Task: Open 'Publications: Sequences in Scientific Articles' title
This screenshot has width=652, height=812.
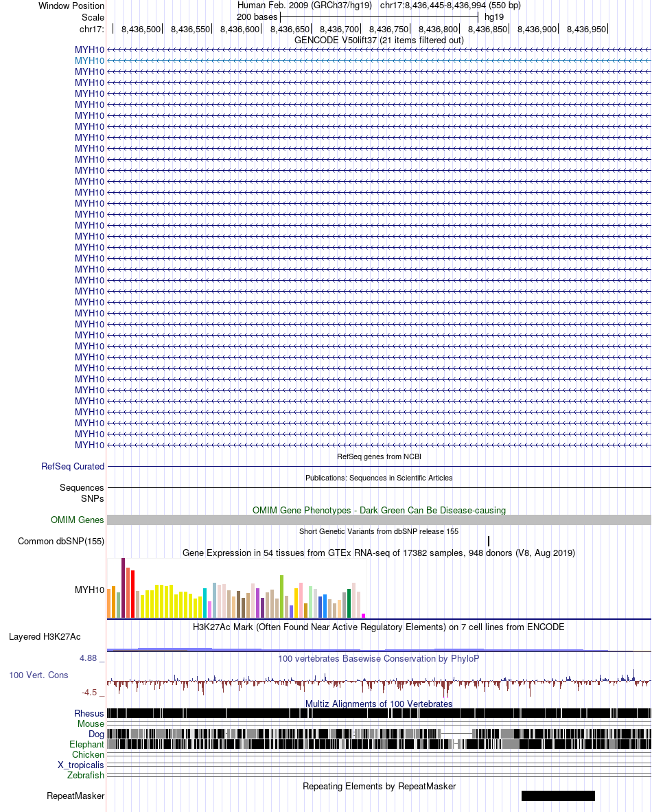Action: [x=379, y=478]
